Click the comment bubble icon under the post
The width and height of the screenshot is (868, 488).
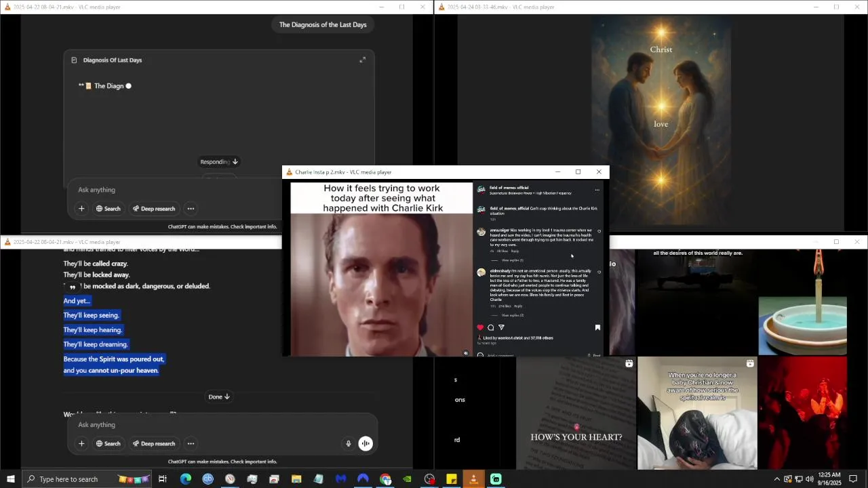[x=491, y=327]
